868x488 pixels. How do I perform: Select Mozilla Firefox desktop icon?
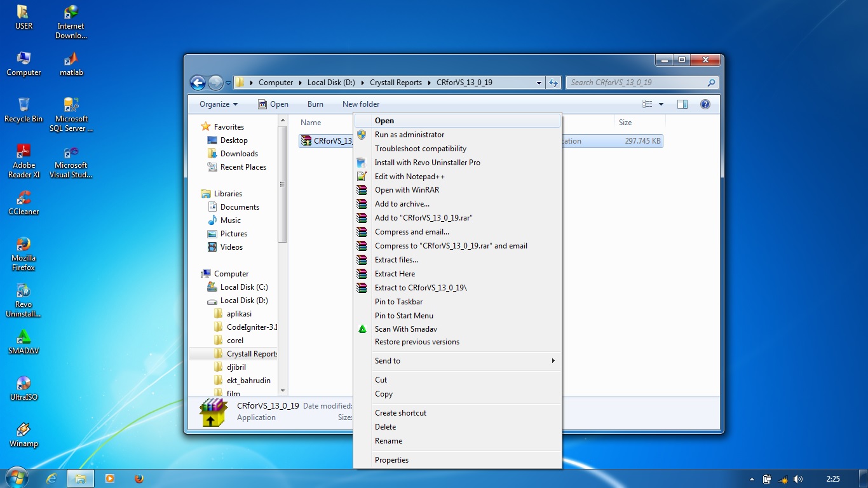pos(24,254)
